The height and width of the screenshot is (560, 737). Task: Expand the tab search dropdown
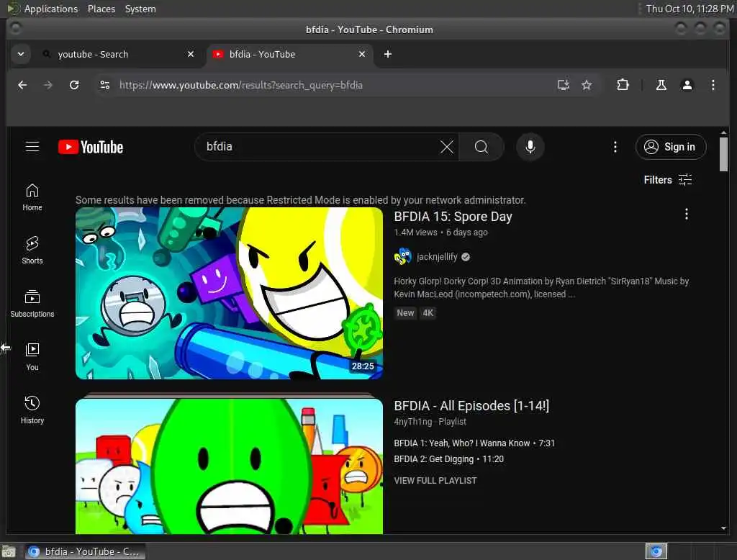tap(21, 54)
